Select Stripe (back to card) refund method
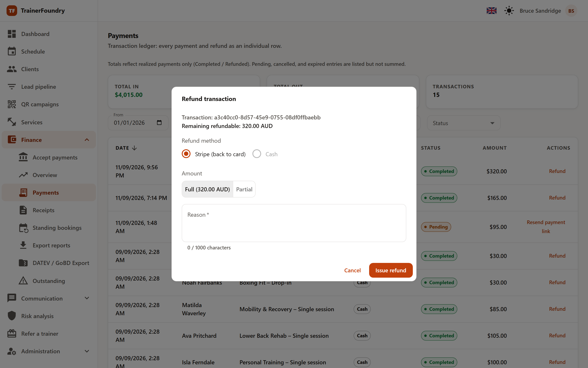The width and height of the screenshot is (588, 368). tap(186, 154)
